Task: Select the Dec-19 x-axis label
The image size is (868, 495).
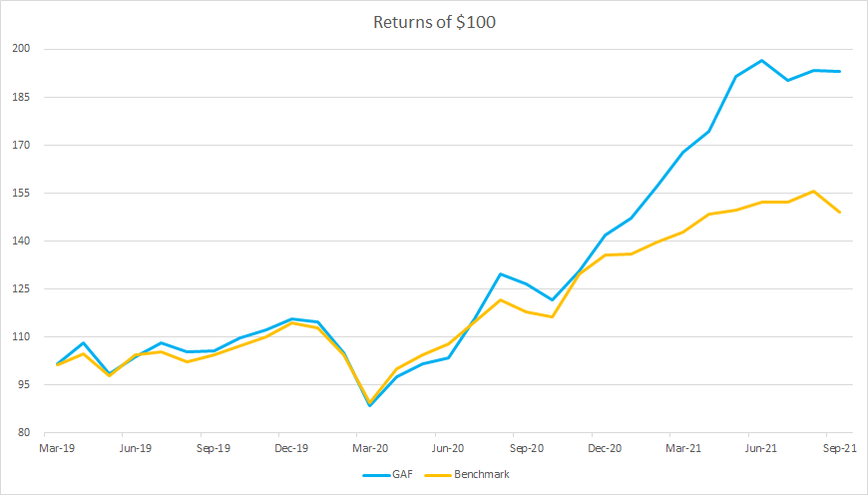Action: 291,448
